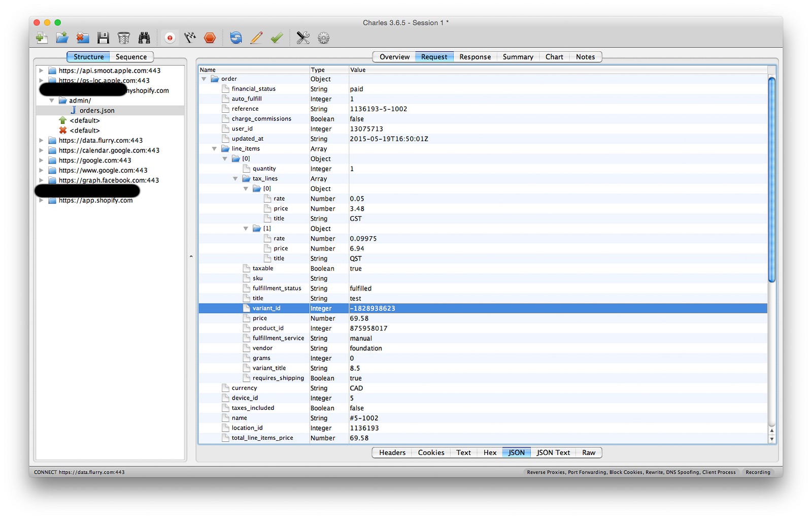Click the New Session toolbar icon
This screenshot has height=519, width=812.
click(x=42, y=38)
